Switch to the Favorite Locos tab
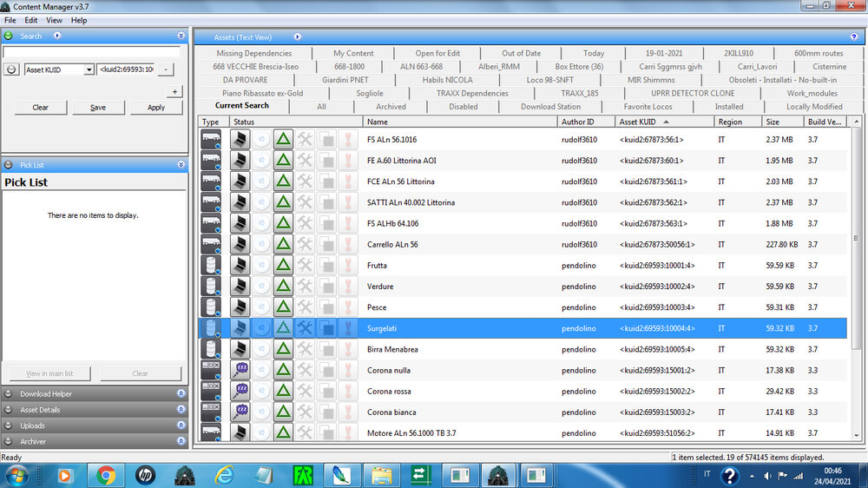 click(x=648, y=107)
